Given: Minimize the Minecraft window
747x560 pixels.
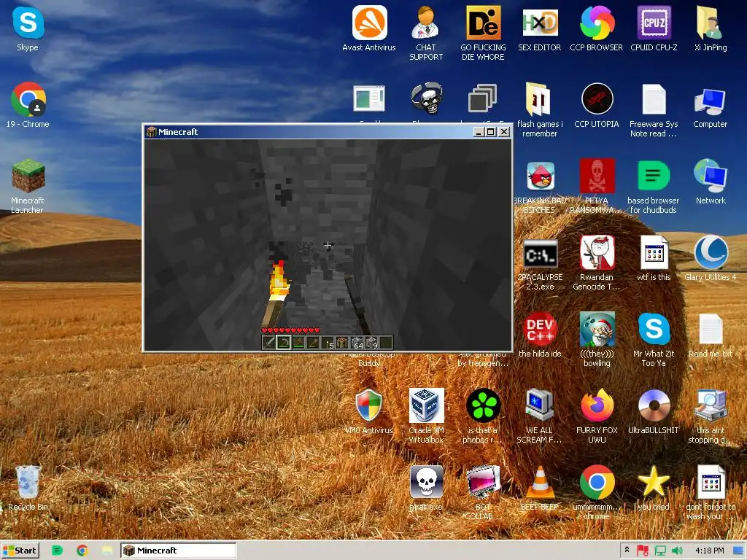Looking at the screenshot, I should [479, 132].
